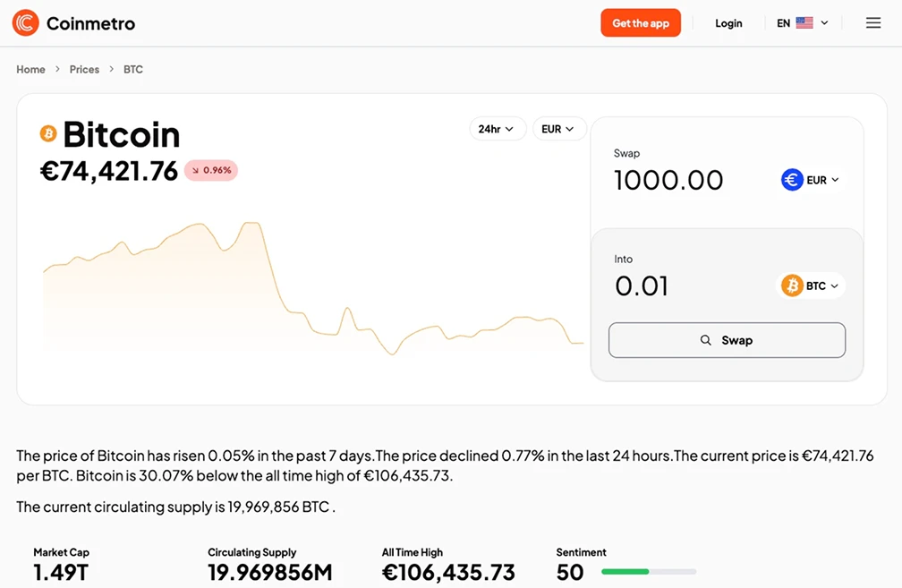902x588 pixels.
Task: Click the 1000.00 swap amount field
Action: [x=668, y=180]
